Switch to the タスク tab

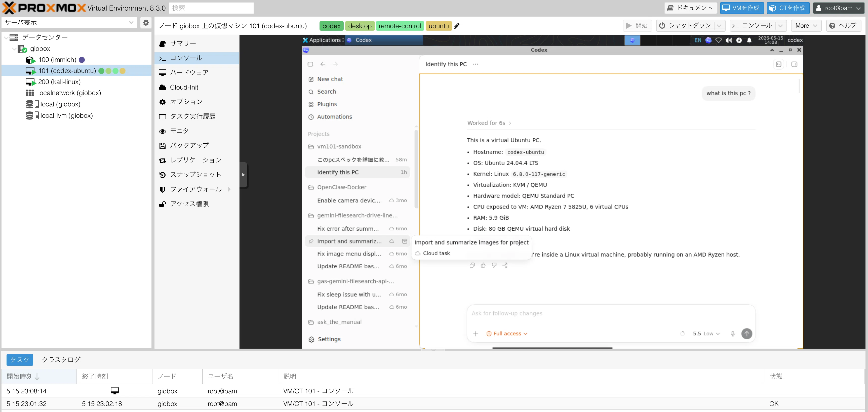pos(20,360)
